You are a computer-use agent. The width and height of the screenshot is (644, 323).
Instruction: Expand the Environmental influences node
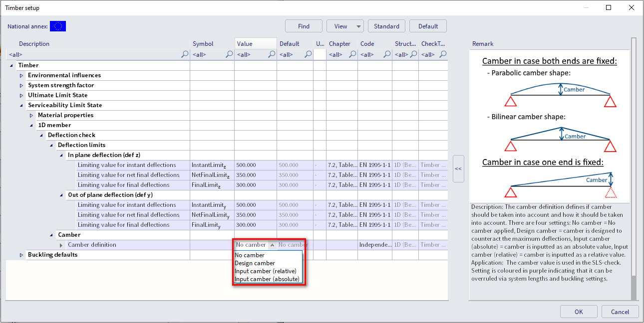pos(21,75)
